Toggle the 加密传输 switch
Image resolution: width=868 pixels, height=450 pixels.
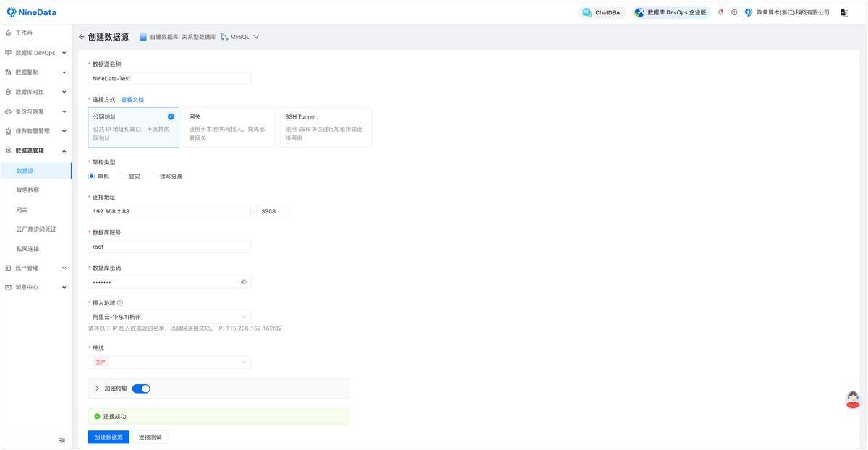point(141,389)
